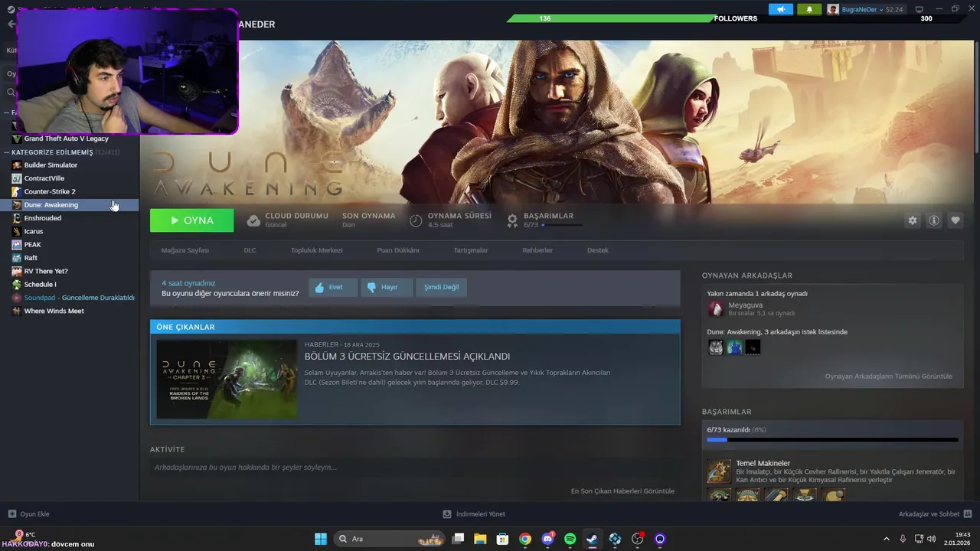
Task: Recommend the game with Evet
Action: click(333, 287)
